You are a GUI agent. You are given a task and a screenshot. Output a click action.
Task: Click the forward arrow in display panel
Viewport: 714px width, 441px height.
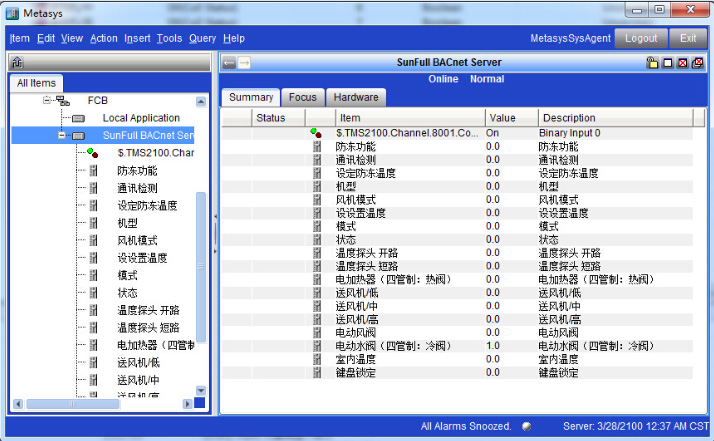point(244,62)
